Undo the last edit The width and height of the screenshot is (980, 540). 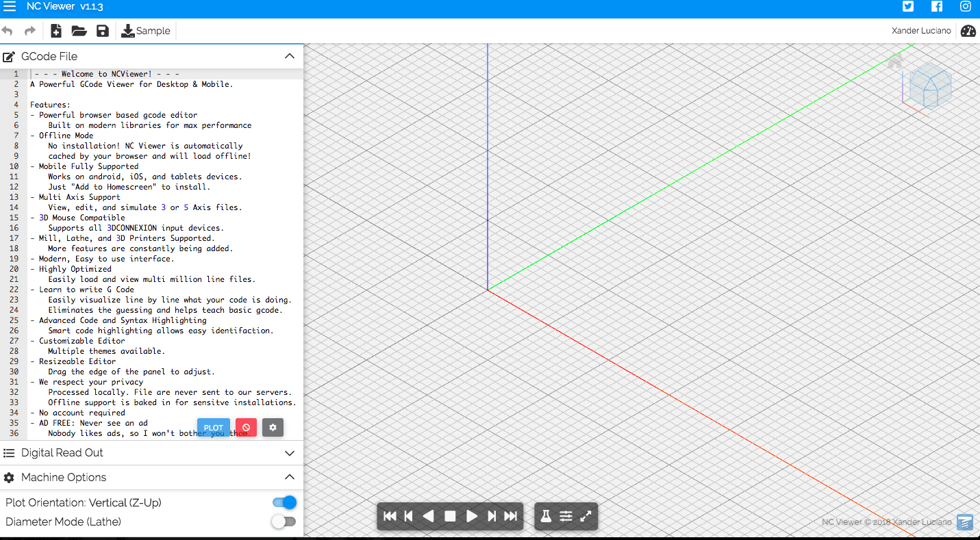(x=8, y=31)
